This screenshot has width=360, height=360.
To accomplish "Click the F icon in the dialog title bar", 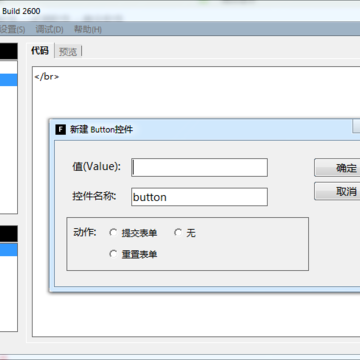I will coord(60,129).
